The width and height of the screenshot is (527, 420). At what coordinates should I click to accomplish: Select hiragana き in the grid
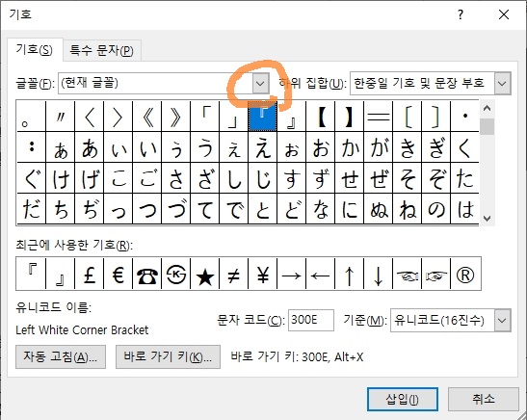[x=407, y=147]
